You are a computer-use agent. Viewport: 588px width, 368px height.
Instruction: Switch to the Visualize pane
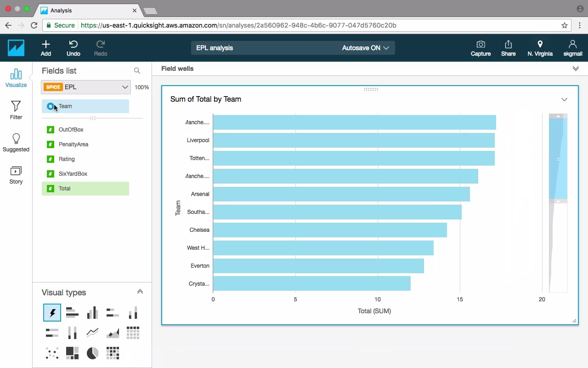[16, 78]
